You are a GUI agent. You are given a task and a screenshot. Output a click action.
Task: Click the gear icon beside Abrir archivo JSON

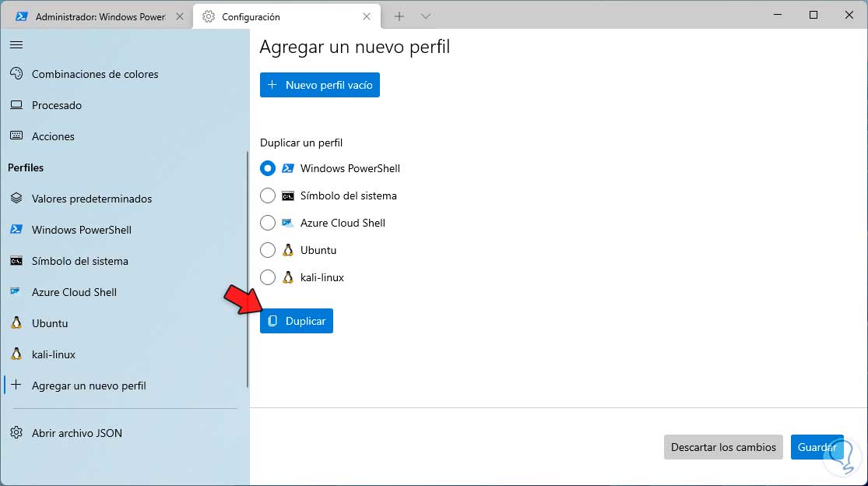[x=16, y=433]
